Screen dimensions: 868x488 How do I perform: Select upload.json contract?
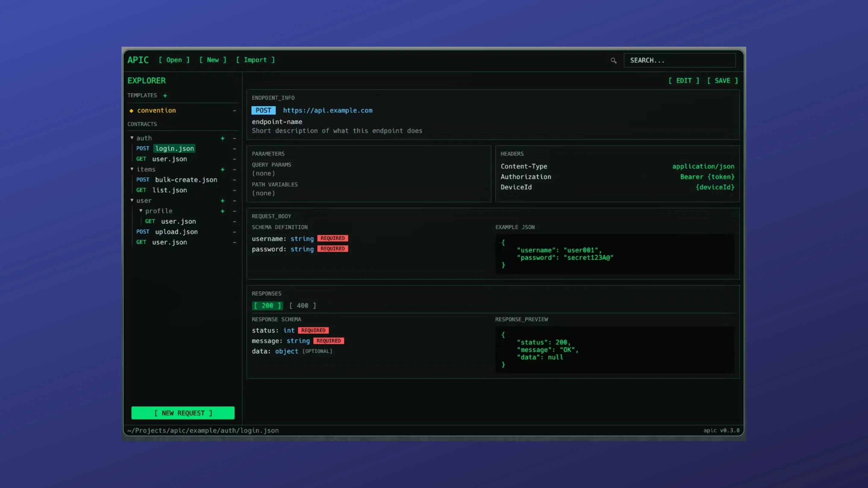pos(176,232)
